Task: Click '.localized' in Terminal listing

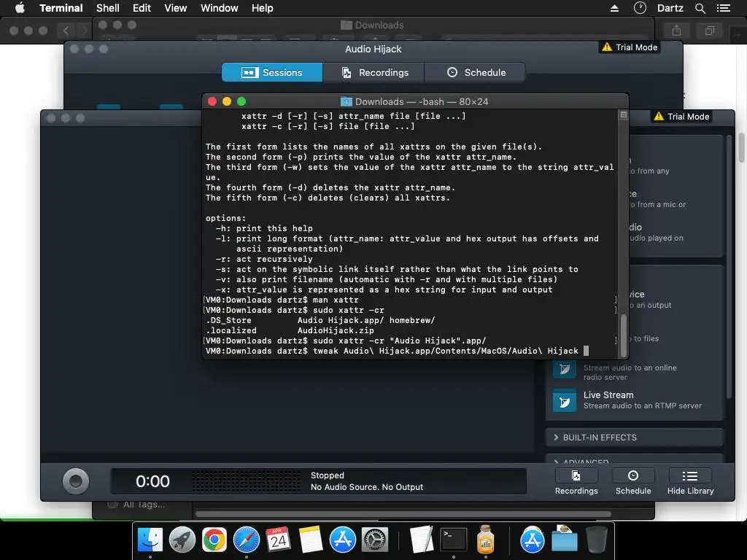Action: [x=231, y=330]
